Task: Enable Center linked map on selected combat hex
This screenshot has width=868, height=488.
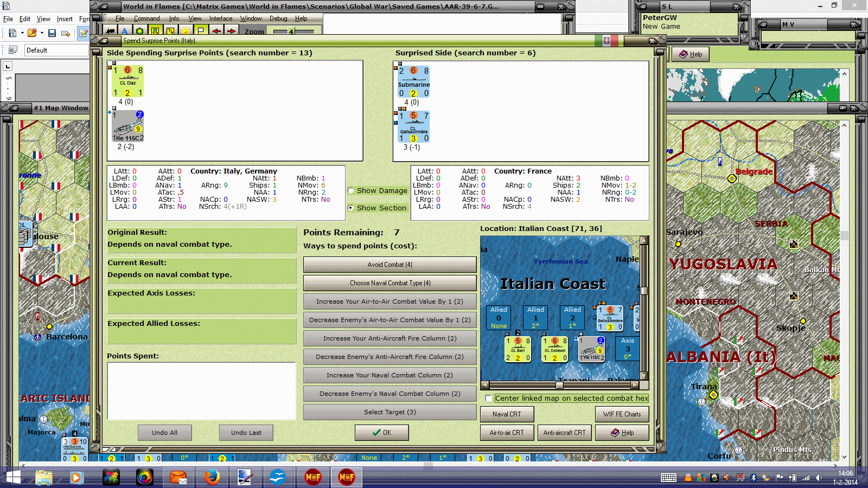Action: tap(489, 398)
